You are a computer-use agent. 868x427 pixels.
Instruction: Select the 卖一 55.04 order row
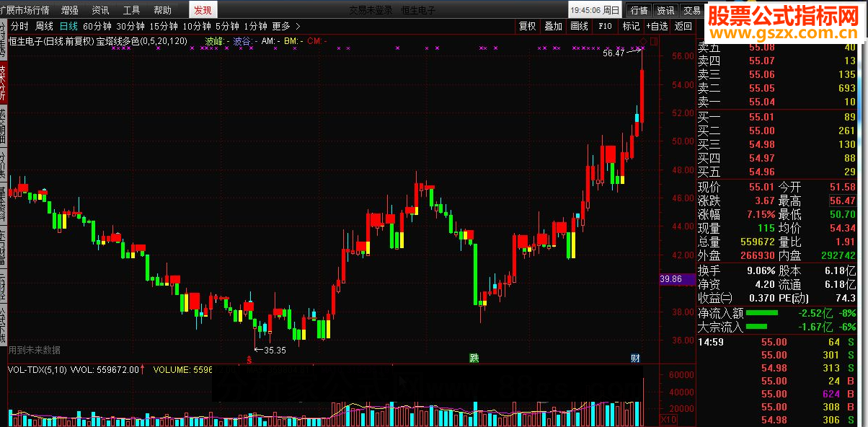point(777,102)
